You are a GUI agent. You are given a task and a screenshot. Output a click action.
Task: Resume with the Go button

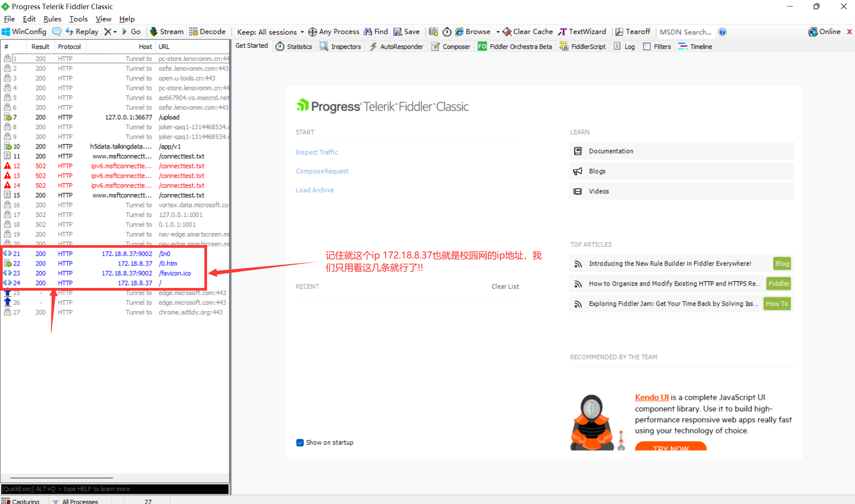(x=131, y=32)
